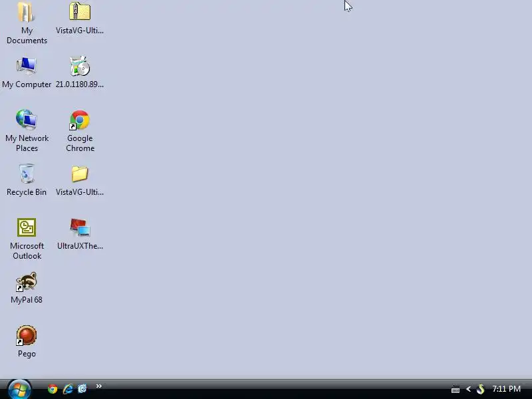Click the third Quick Launch icon
This screenshot has width=532, height=399.
coord(82,388)
